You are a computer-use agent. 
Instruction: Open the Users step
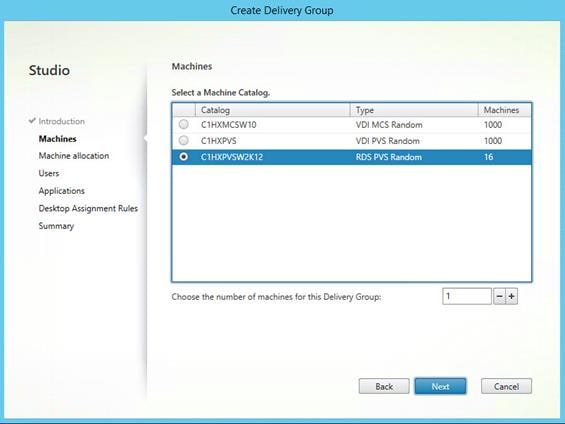tap(49, 173)
